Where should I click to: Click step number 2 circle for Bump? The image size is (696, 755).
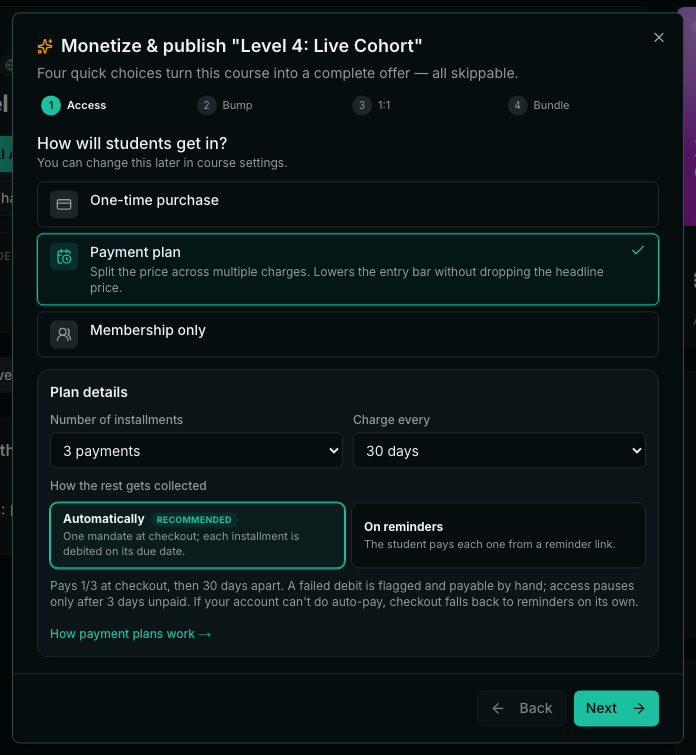[207, 105]
